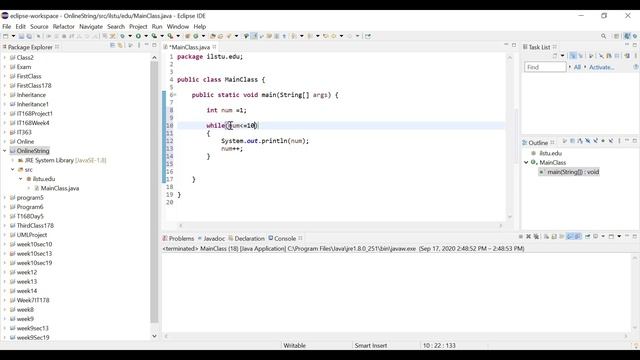Click the Coverage launch toolbar icon
640x360 pixels.
(x=154, y=36)
